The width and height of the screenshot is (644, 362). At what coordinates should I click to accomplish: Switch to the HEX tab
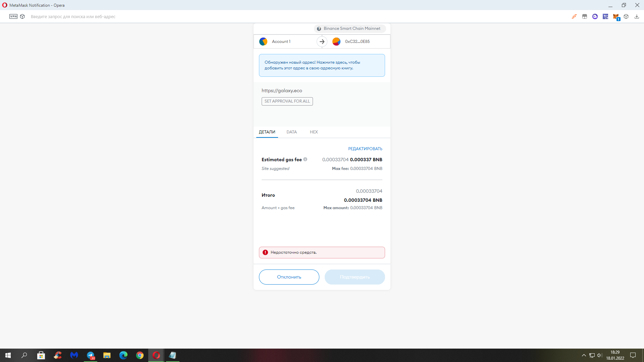(314, 132)
